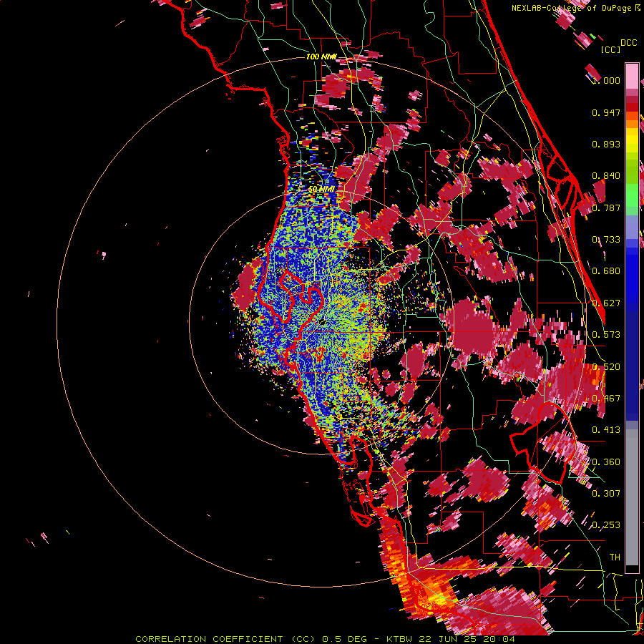The image size is (644, 644).
Task: Select the 0.573 scale value
Action: [x=606, y=335]
